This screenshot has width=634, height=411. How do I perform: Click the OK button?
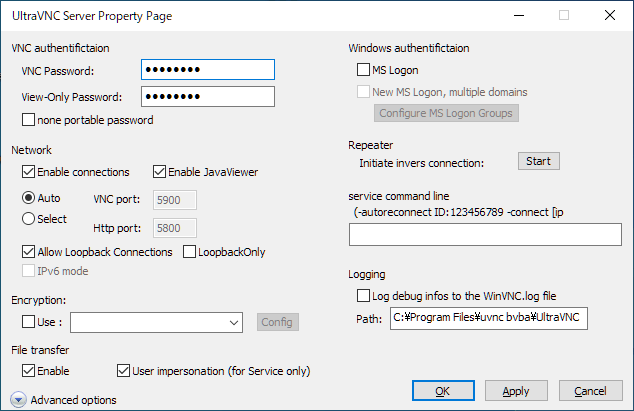pyautogui.click(x=443, y=390)
